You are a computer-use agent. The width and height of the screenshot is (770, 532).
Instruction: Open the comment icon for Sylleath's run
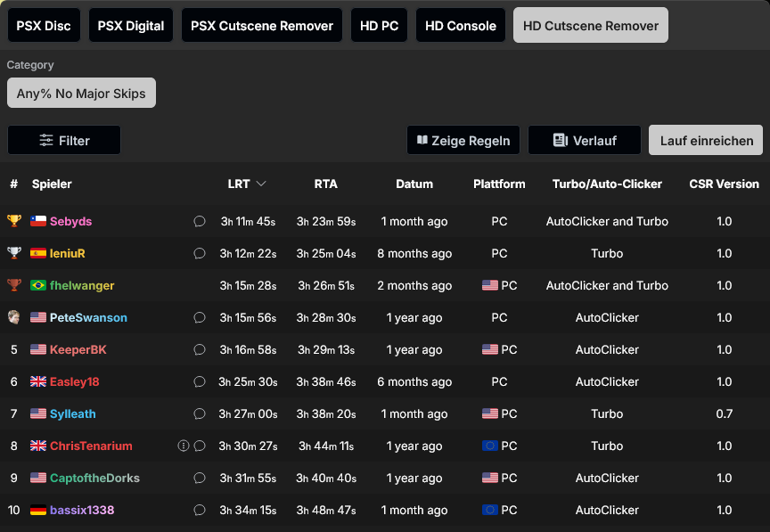pyautogui.click(x=200, y=413)
